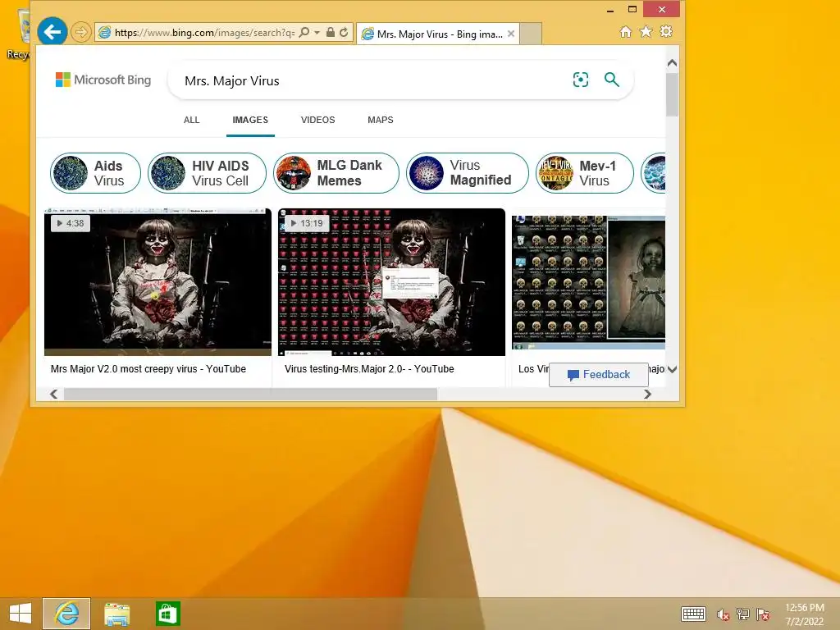Click the Bing search magnifier button
840x630 pixels.
click(x=612, y=80)
